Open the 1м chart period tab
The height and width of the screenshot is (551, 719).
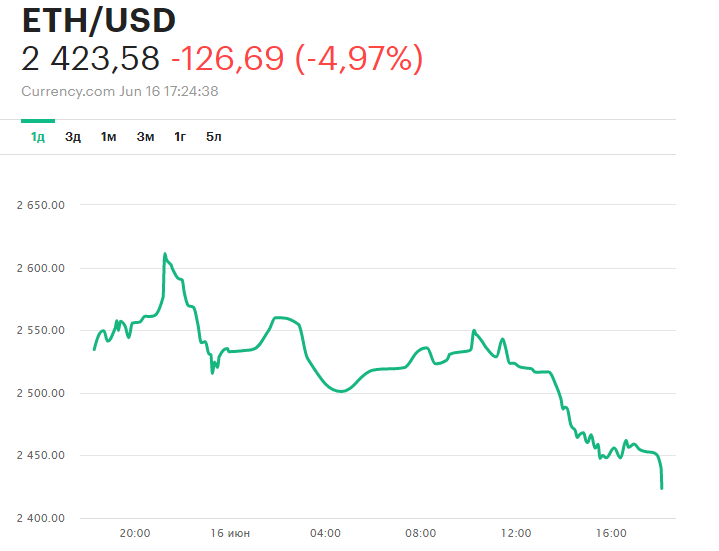pos(108,137)
